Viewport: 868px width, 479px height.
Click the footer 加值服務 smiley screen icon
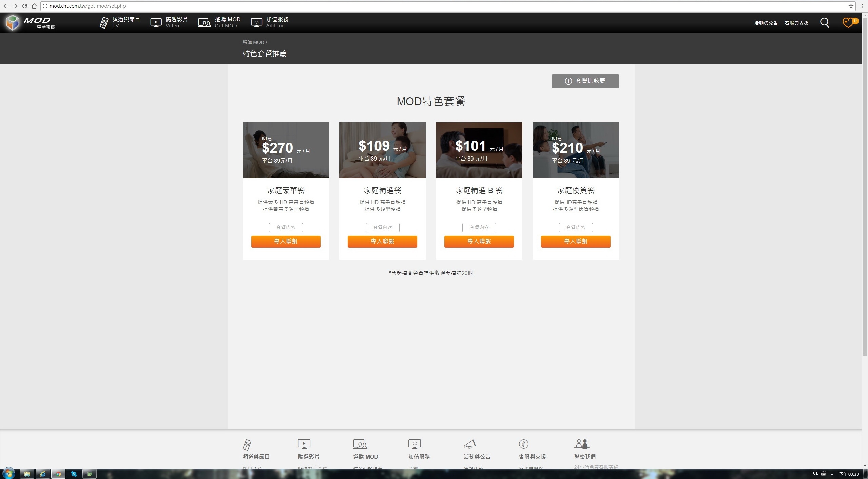[x=414, y=444]
